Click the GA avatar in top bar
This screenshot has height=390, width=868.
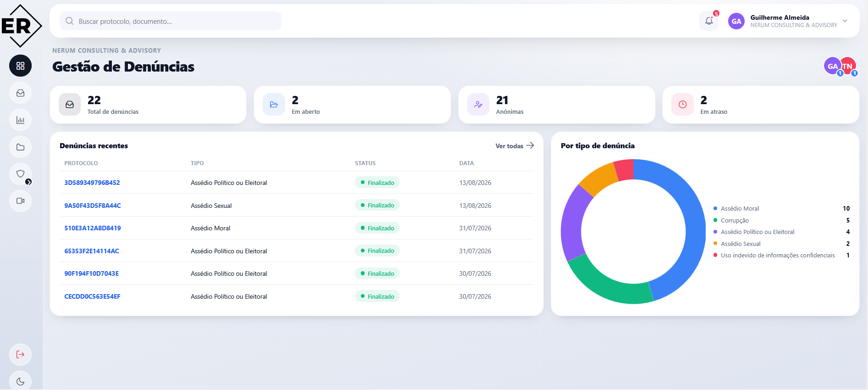(736, 21)
